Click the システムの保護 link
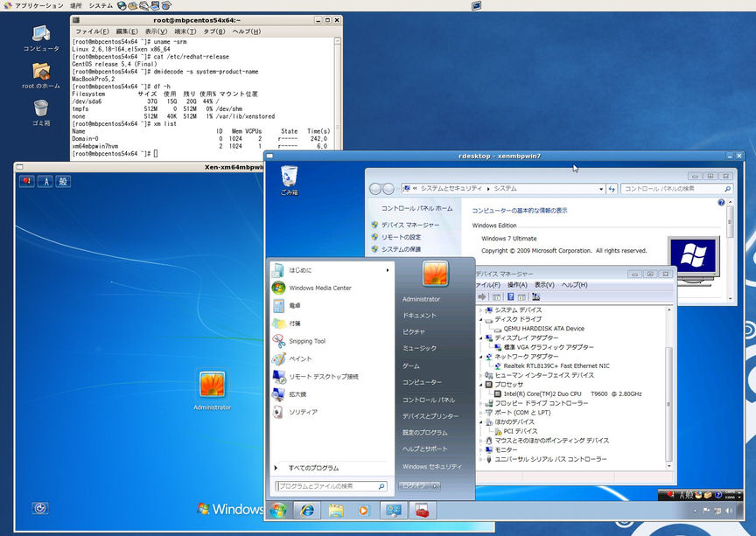This screenshot has height=536, width=756. pos(401,249)
